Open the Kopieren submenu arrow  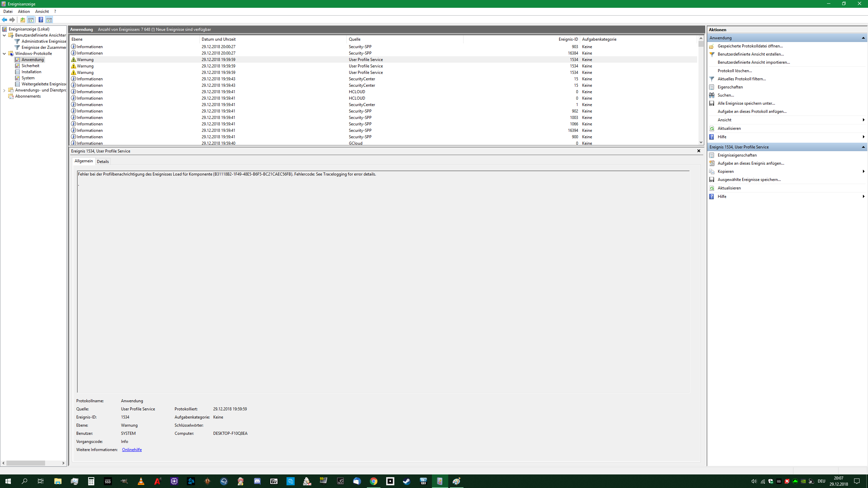pyautogui.click(x=863, y=171)
